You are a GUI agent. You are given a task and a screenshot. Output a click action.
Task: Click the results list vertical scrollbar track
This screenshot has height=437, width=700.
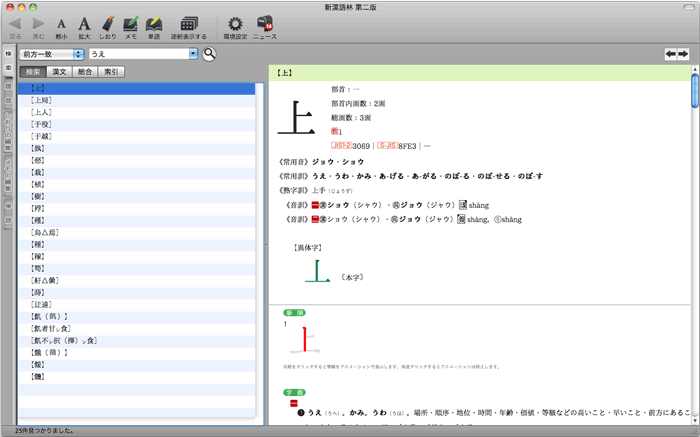[x=259, y=250]
